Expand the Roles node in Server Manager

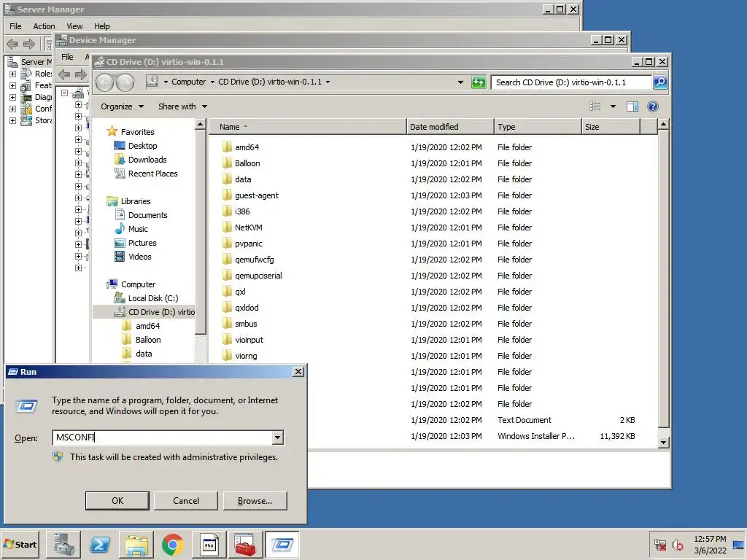click(x=13, y=74)
